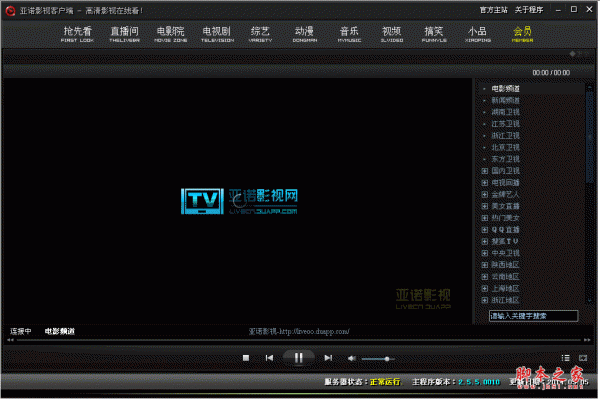Mute sound via speaker icon
The image size is (600, 399).
[352, 358]
